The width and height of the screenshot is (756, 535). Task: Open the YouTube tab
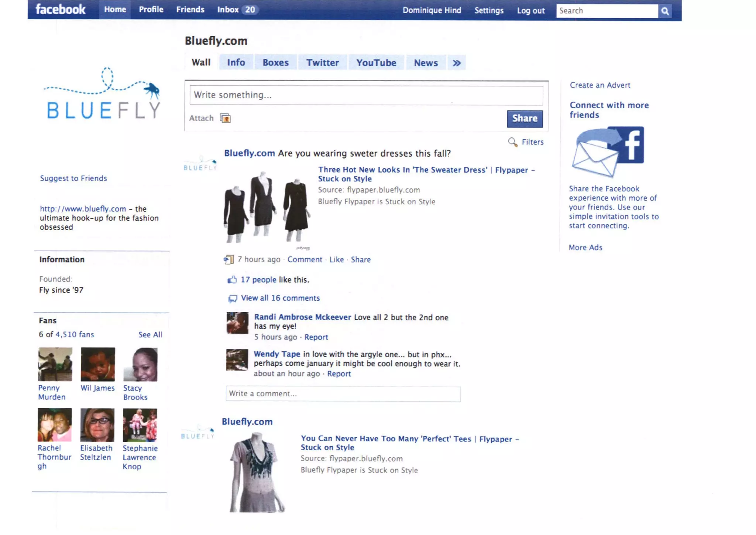[376, 63]
